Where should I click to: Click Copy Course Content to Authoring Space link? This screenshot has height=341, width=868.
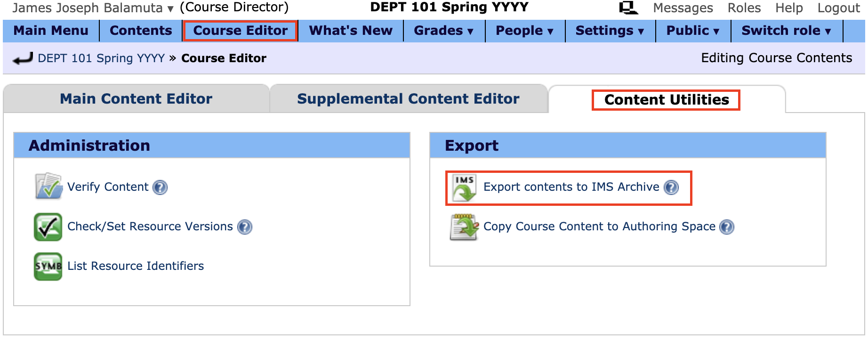click(x=599, y=227)
